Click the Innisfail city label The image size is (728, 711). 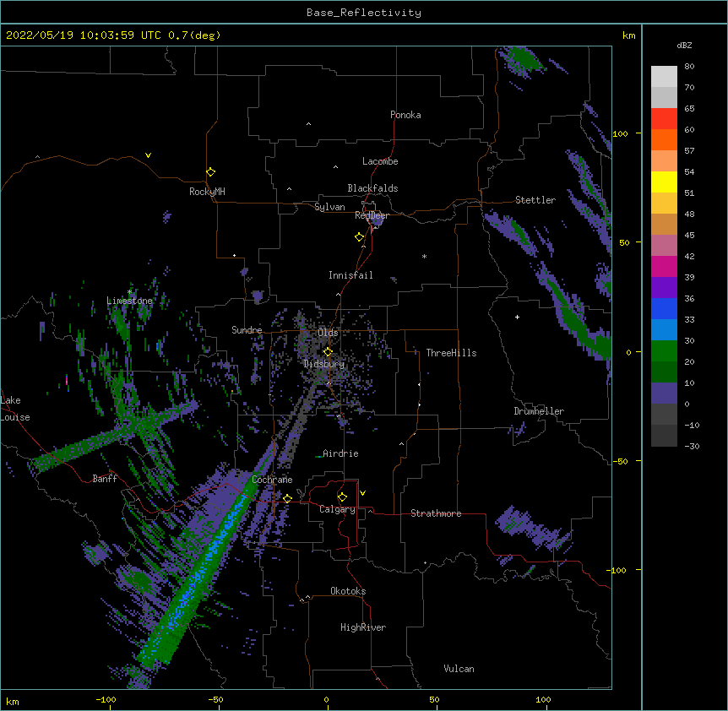click(350, 275)
